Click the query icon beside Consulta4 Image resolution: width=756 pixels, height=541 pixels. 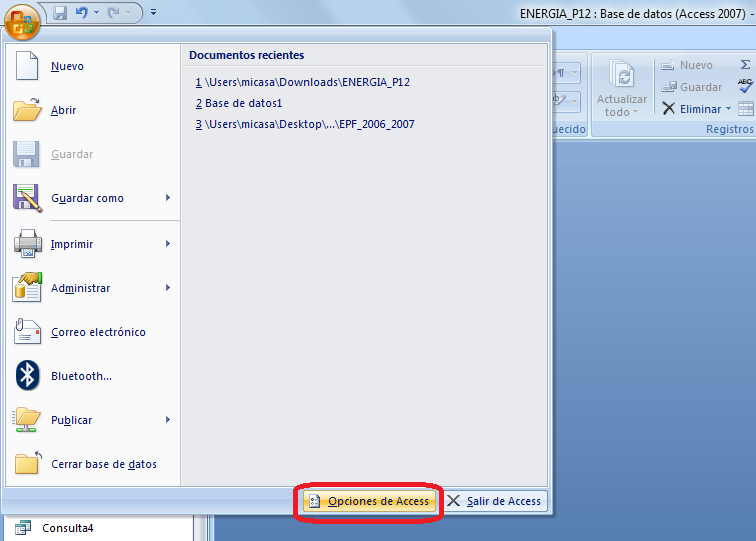pos(23,528)
